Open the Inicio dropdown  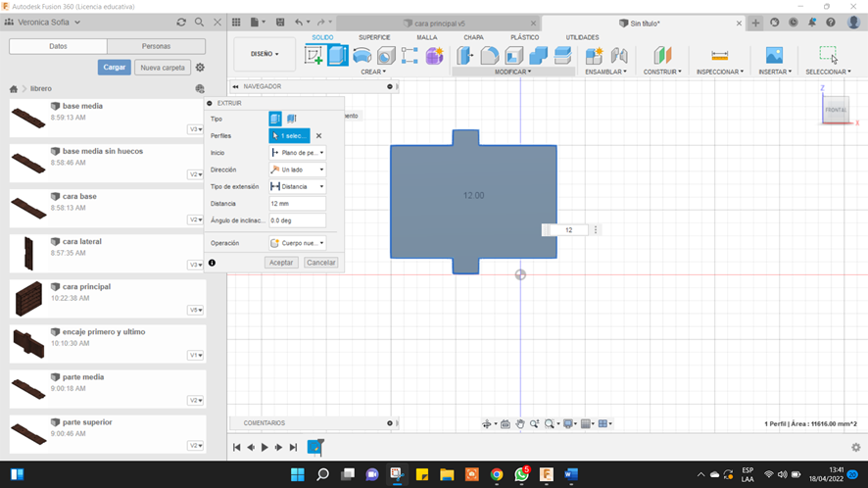tap(297, 153)
